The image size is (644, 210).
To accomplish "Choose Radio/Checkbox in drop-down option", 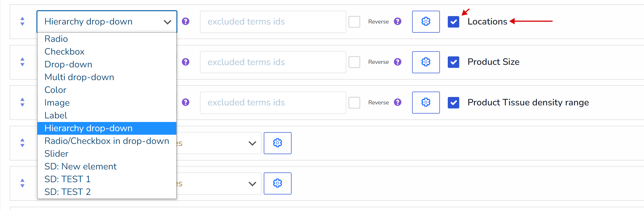I will 107,141.
